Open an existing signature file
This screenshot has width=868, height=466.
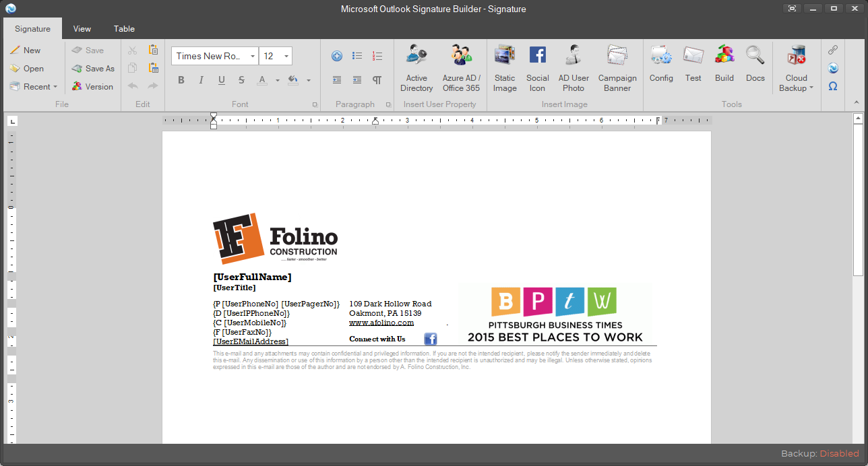[x=26, y=68]
